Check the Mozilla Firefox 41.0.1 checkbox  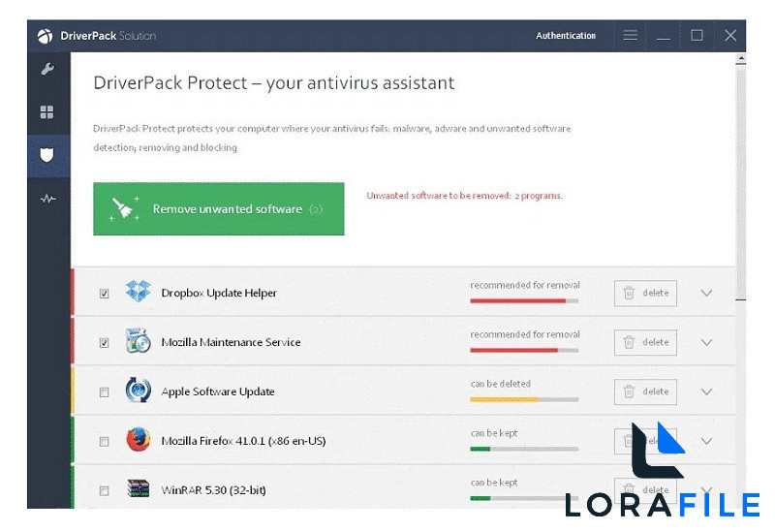pyautogui.click(x=105, y=442)
